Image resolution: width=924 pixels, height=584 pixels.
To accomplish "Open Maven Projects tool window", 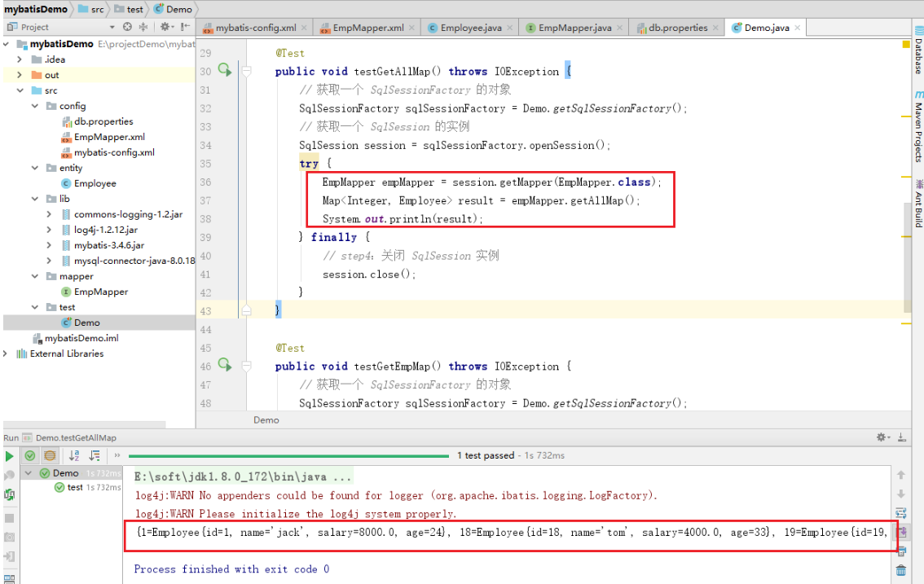I will (918, 127).
